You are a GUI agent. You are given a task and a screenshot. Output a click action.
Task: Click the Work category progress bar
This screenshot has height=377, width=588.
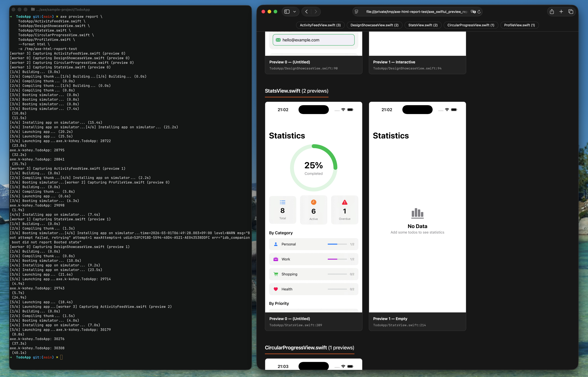(337, 259)
